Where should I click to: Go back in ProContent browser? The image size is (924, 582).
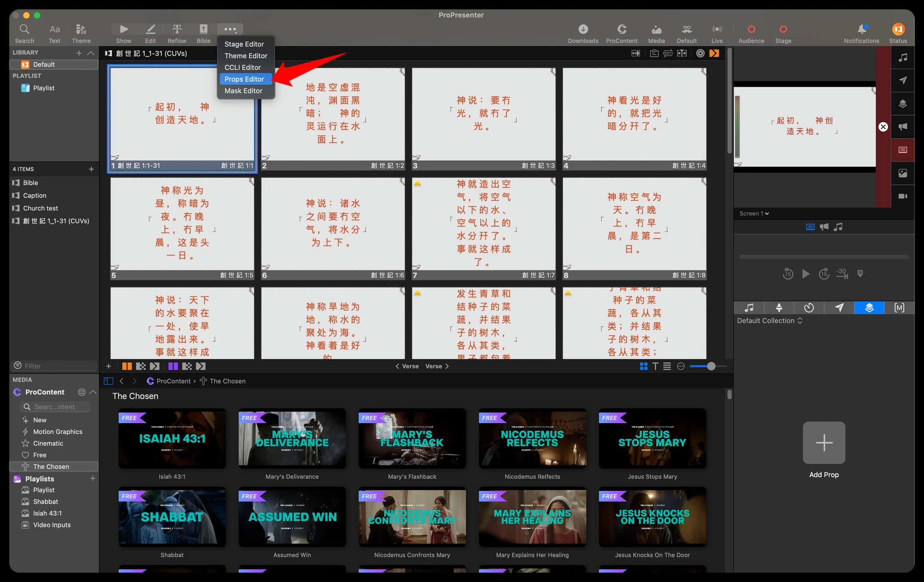[x=122, y=381]
